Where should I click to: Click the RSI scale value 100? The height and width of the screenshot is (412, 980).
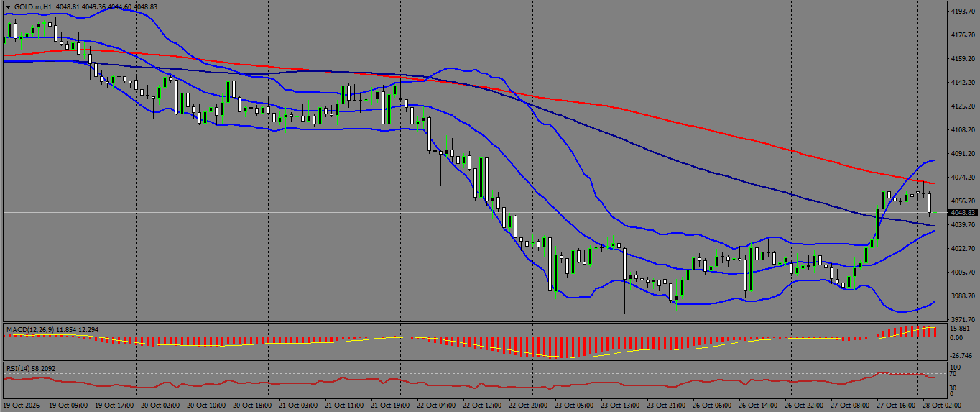(x=956, y=367)
